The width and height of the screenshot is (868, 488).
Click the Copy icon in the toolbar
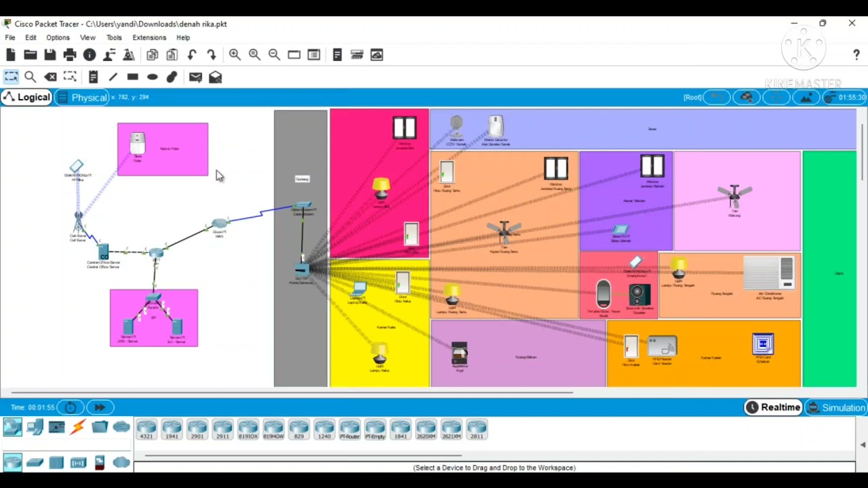tap(153, 55)
